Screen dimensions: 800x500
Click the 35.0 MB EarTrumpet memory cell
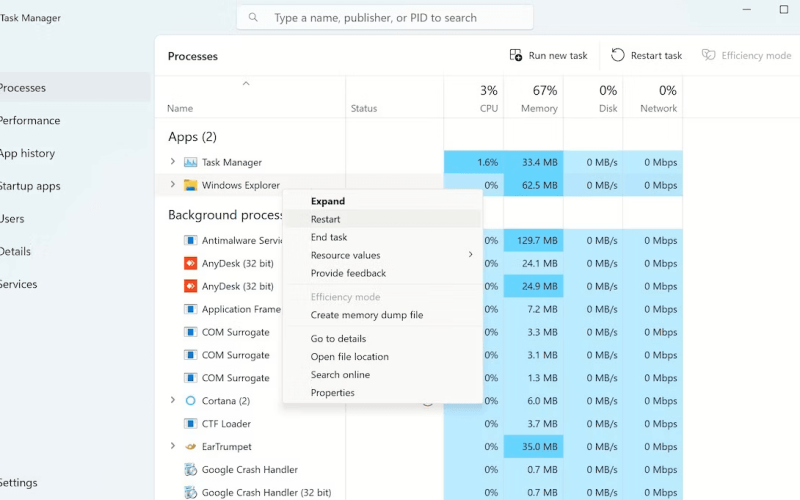point(534,446)
